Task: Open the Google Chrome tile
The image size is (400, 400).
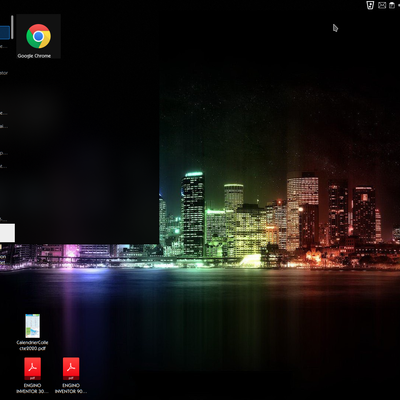Action: (38, 36)
